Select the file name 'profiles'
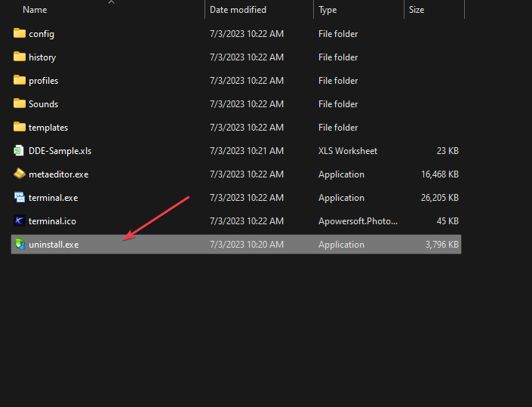 (x=44, y=81)
